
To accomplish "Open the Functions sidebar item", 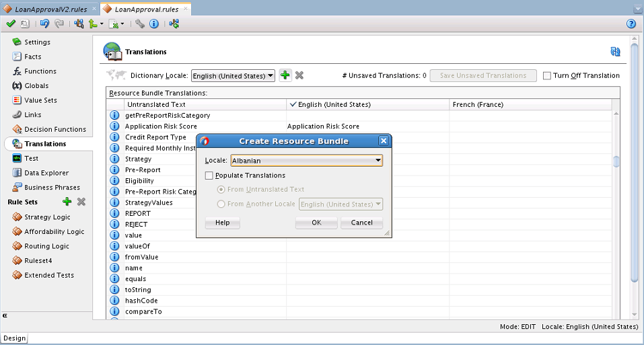I will coord(40,71).
